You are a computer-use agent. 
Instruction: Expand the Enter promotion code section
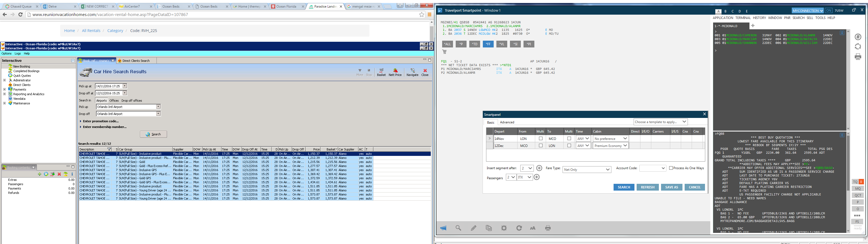[100, 121]
